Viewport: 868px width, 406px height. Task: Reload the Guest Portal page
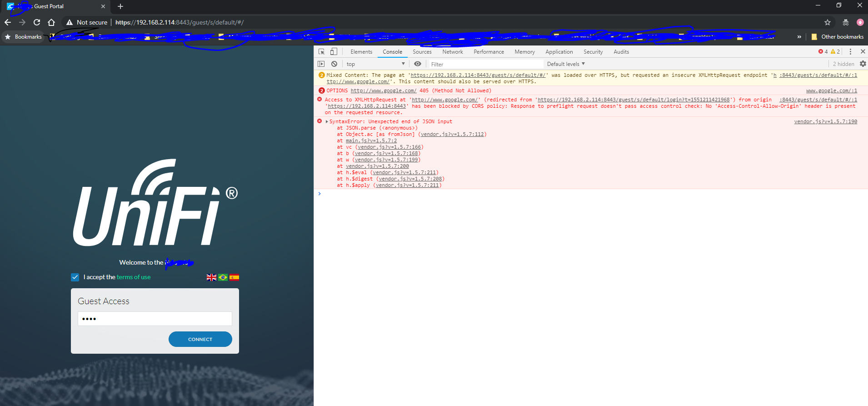pos(37,22)
